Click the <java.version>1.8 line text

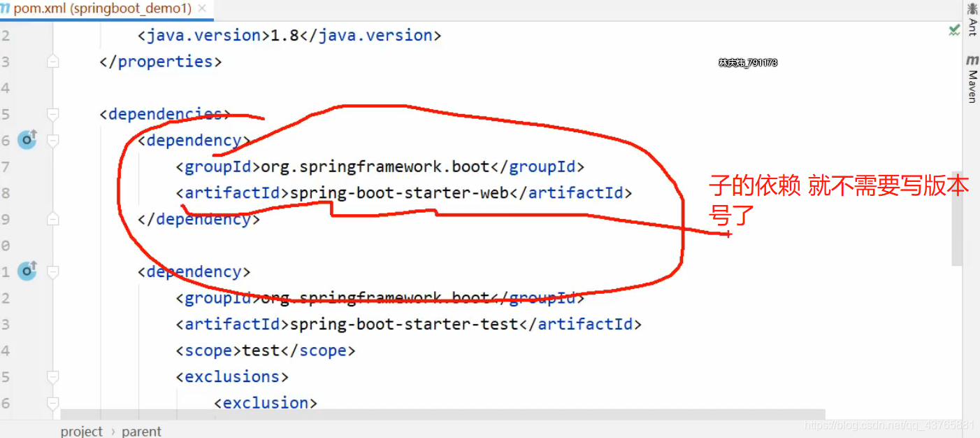click(x=289, y=35)
